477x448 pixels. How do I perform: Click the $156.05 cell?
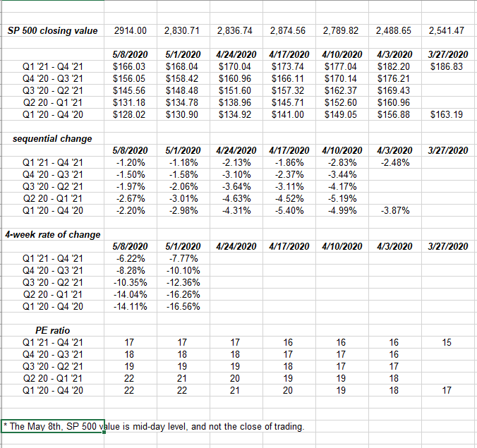(x=129, y=79)
